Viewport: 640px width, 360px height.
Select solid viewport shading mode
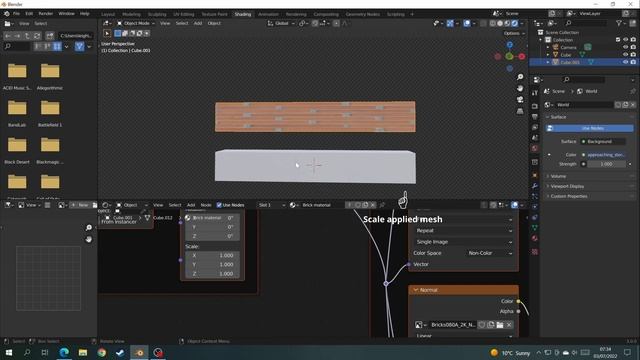tap(500, 23)
